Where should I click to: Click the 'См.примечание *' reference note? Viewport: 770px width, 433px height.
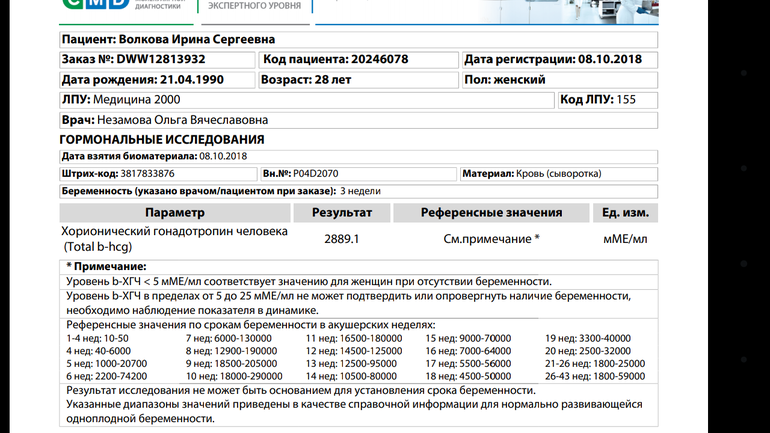(x=491, y=239)
